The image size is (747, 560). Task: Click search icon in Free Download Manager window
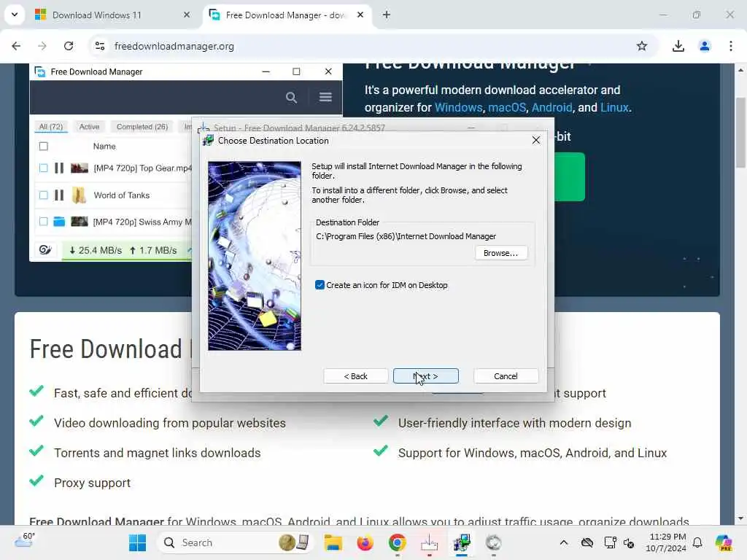(291, 98)
